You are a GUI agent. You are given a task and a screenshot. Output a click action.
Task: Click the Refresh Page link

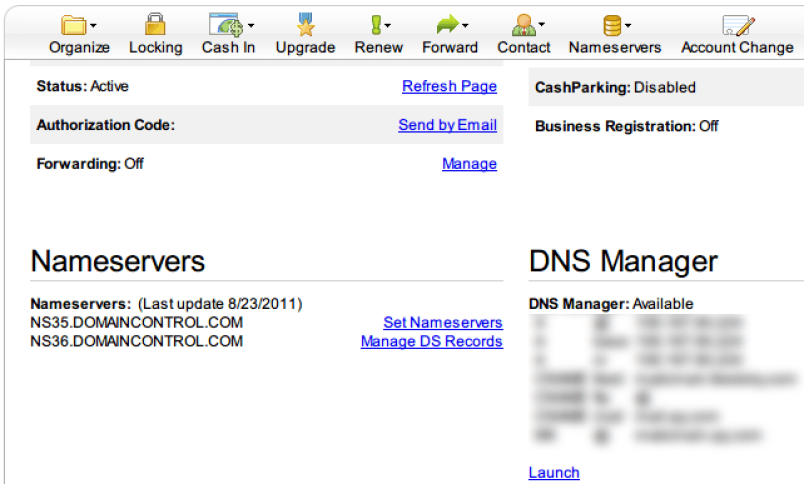[x=449, y=86]
